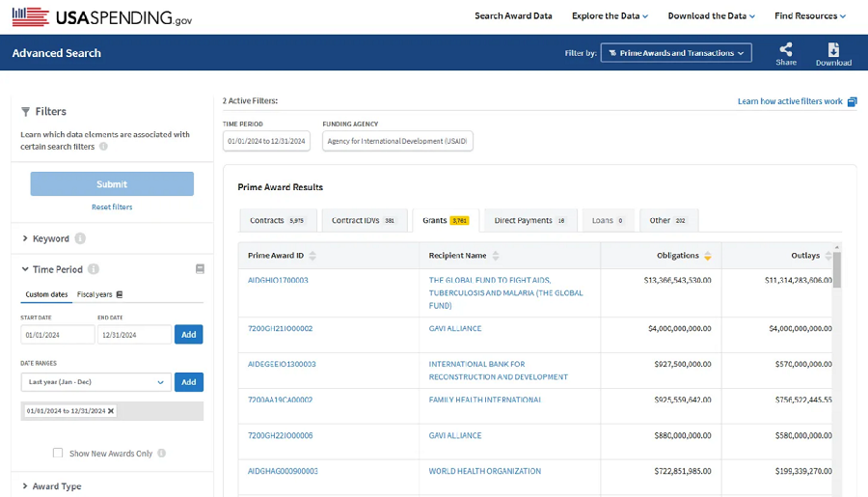Click the Start Date input field
This screenshot has width=868, height=497.
(x=58, y=335)
